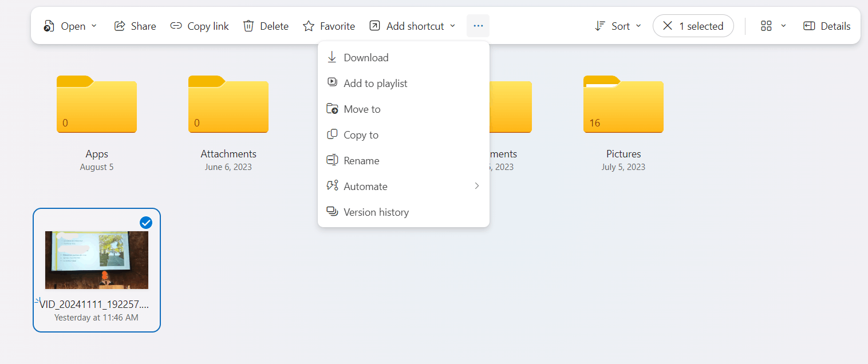Select the Download option
Image resolution: width=868 pixels, height=364 pixels.
[365, 57]
